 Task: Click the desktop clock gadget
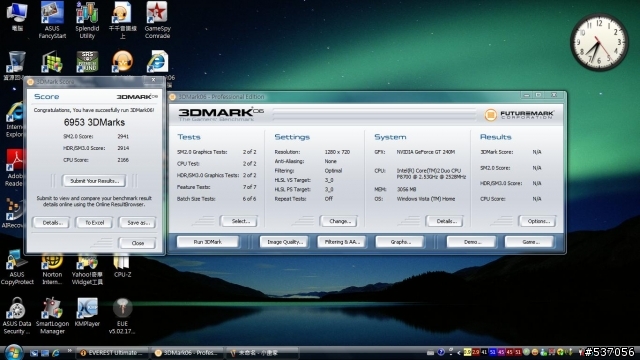[599, 42]
